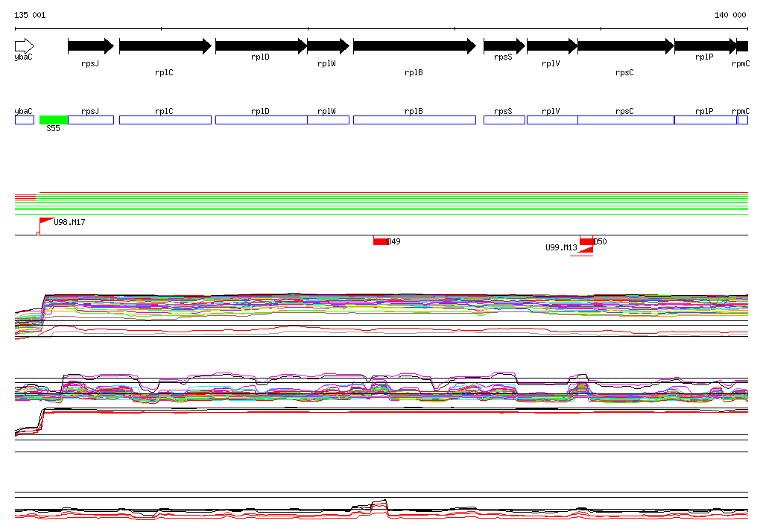This screenshot has width=763, height=532.
Task: Click the rplB blue outlined box
Action: click(414, 120)
